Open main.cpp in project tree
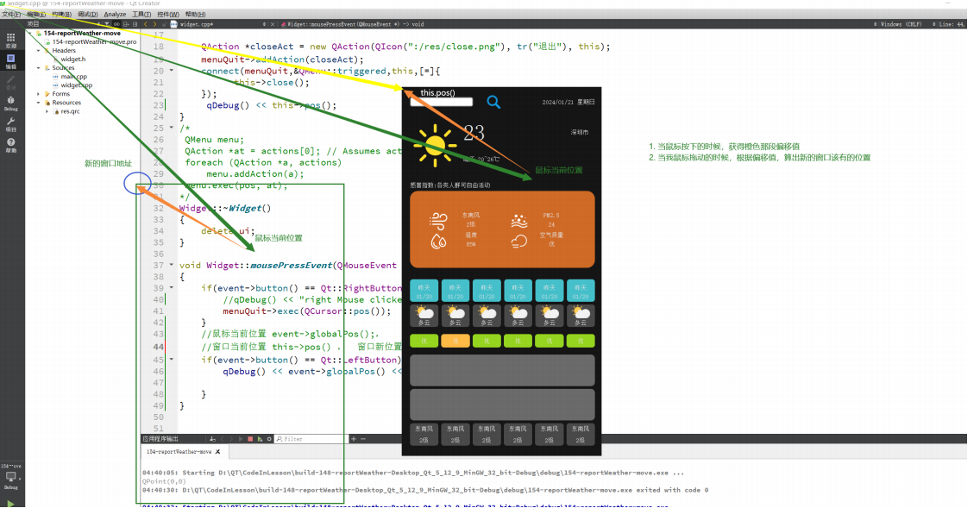 [73, 76]
